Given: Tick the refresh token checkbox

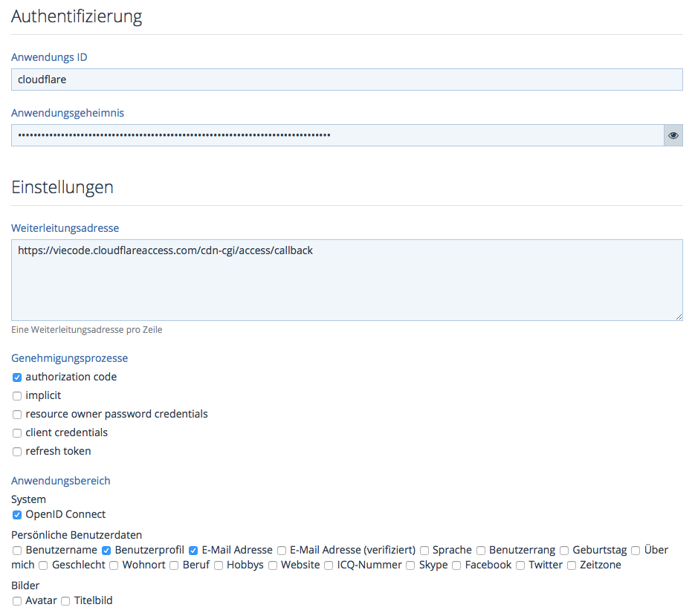Looking at the screenshot, I should (x=17, y=452).
